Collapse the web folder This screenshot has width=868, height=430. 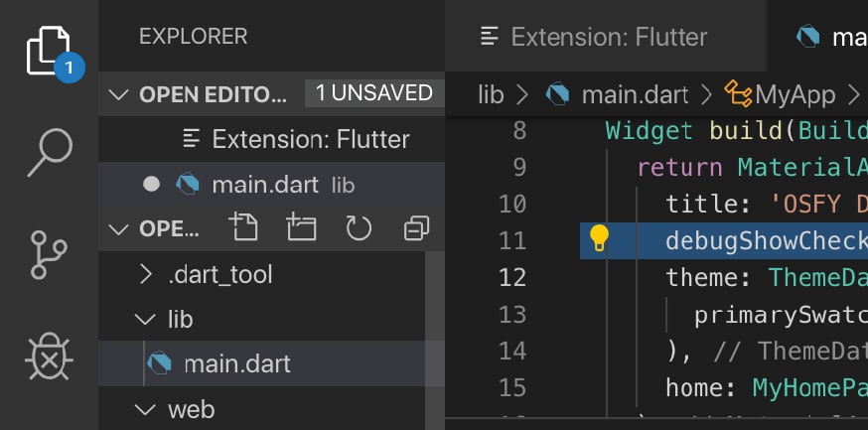[145, 409]
